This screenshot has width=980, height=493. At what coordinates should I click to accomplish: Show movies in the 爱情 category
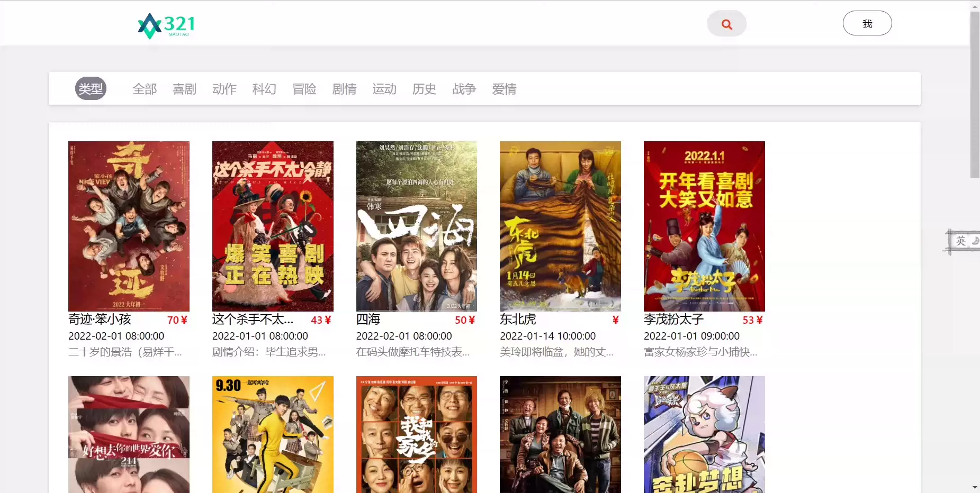(x=504, y=89)
